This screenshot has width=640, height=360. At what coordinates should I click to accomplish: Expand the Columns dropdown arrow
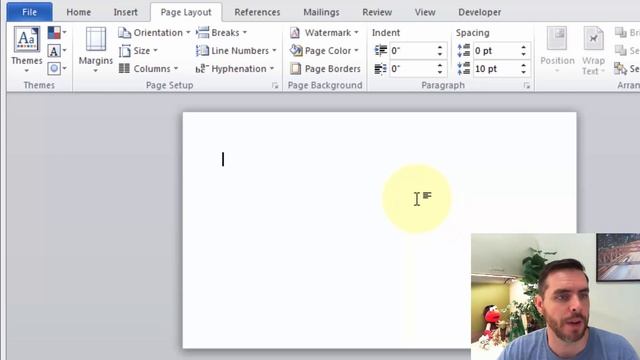176,69
